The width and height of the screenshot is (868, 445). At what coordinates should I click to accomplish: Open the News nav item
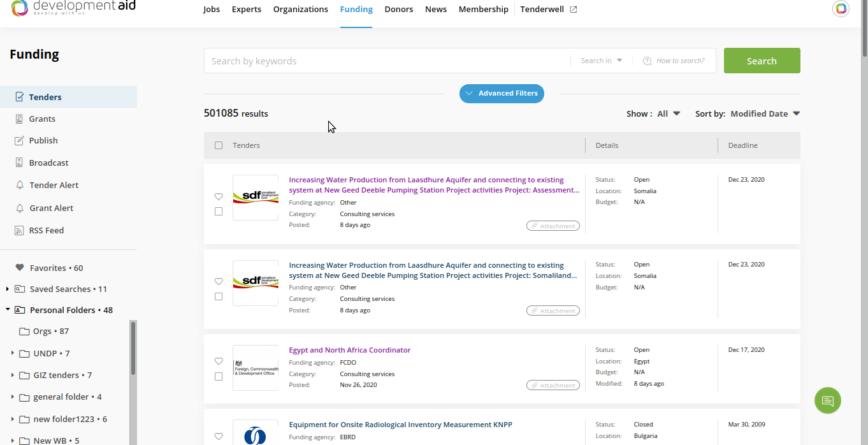coord(436,9)
